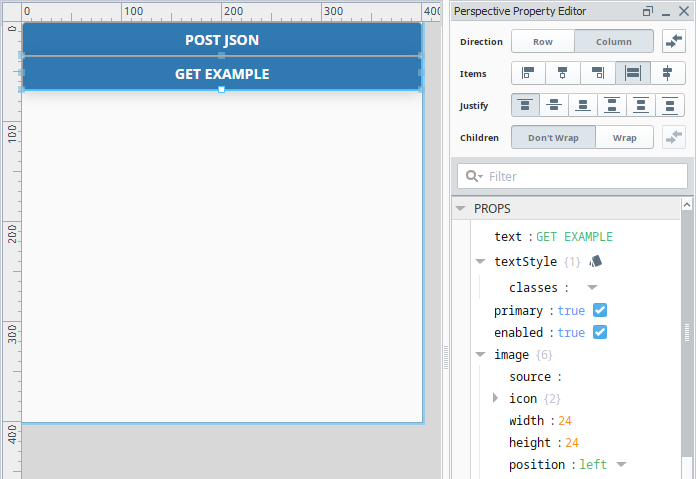Open the classes dropdown under textStyle

[592, 287]
